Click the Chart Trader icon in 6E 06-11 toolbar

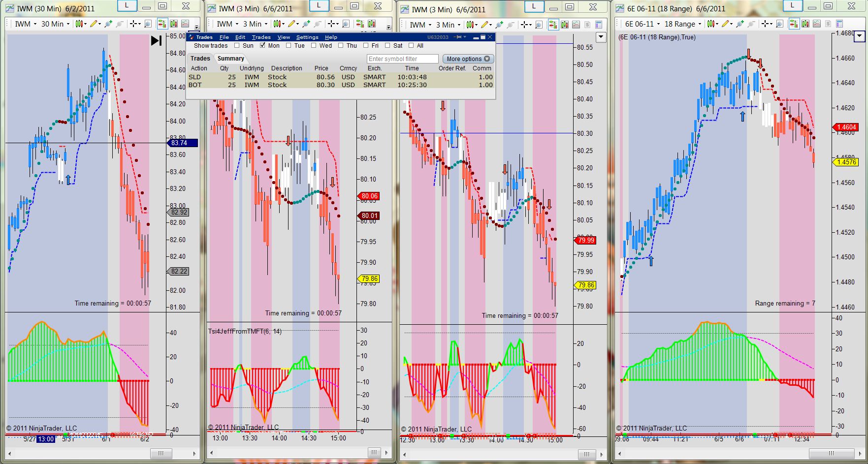(794, 24)
